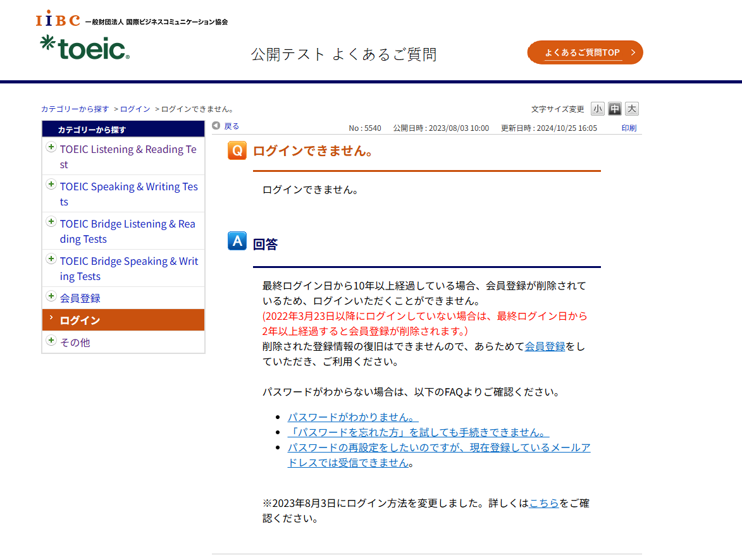
Task: Click the 公開日時 : 2023/08/03 10:00 text
Action: pyautogui.click(x=441, y=128)
